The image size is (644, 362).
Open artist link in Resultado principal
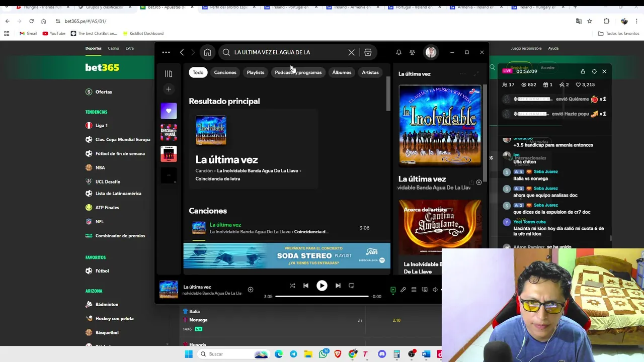click(x=258, y=171)
